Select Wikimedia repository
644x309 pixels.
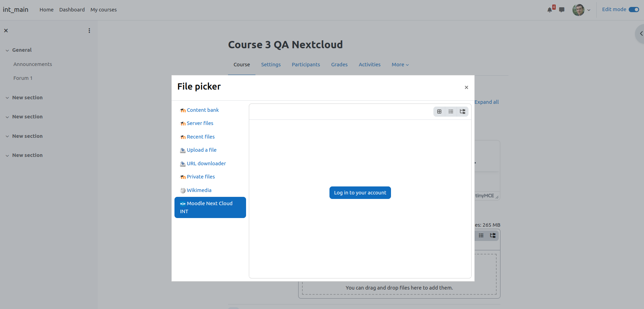[x=210, y=190]
